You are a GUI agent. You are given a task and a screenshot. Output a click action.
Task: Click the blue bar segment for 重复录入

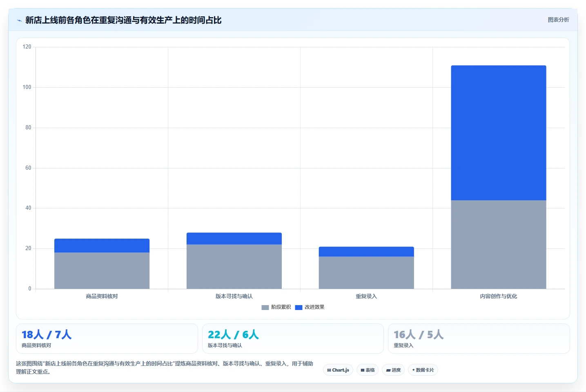(366, 252)
